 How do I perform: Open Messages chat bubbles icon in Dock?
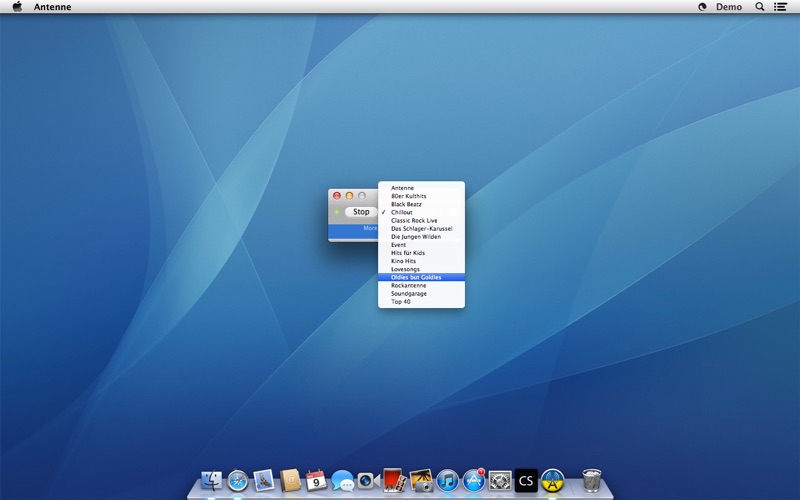342,481
